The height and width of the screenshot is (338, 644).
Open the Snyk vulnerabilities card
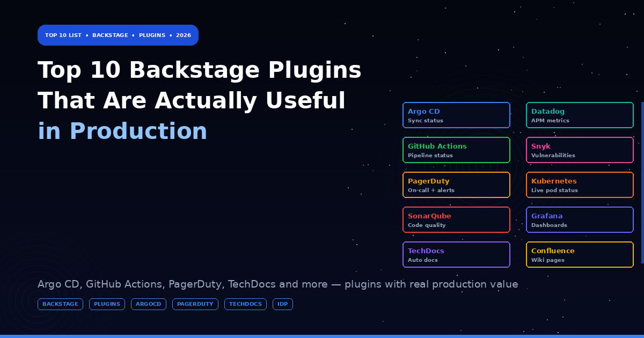point(580,150)
